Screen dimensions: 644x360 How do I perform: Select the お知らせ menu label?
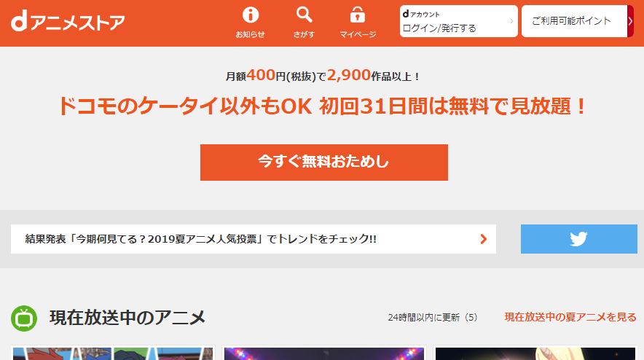[250, 34]
